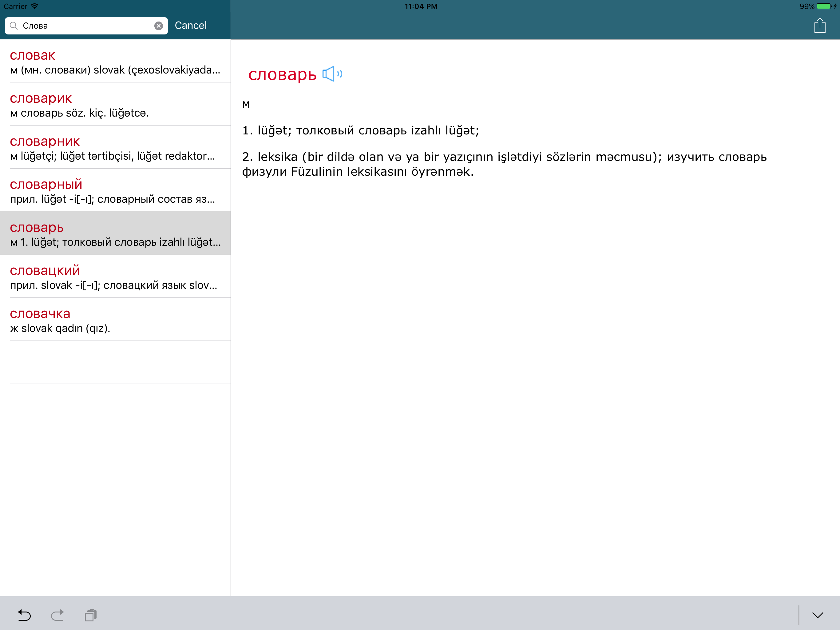Tap the redo arrow in keyboard bar
This screenshot has width=840, height=630.
point(57,615)
